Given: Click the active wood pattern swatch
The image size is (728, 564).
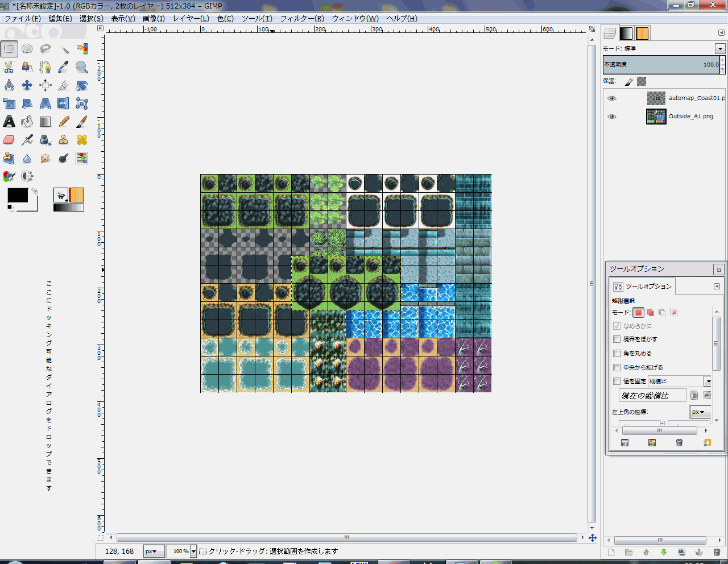Looking at the screenshot, I should (77, 195).
